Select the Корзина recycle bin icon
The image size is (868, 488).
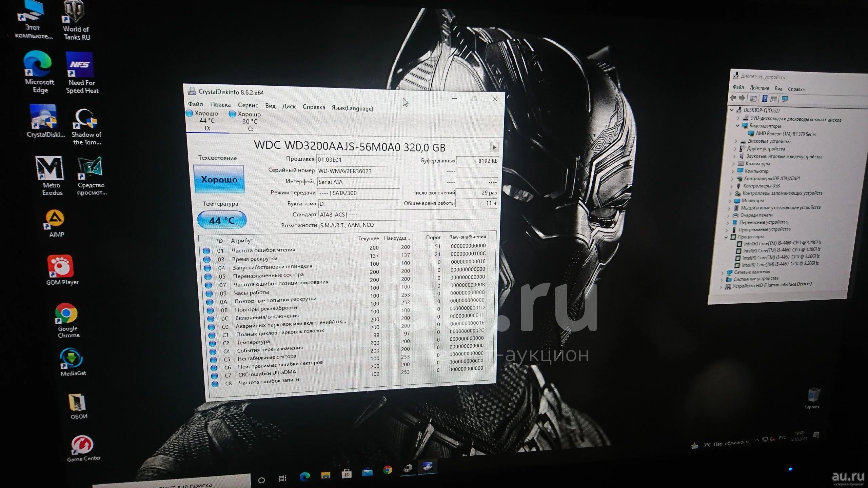(x=812, y=398)
